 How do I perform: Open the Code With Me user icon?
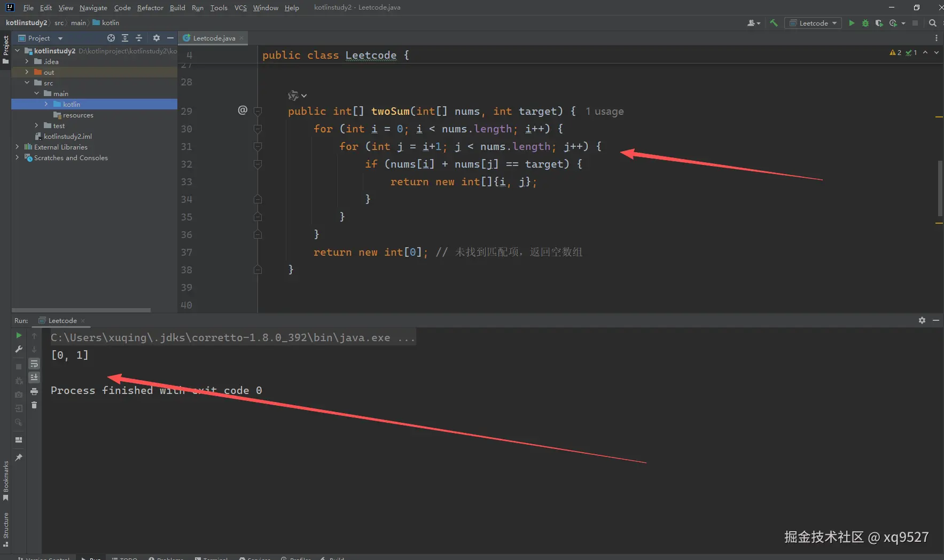click(753, 23)
